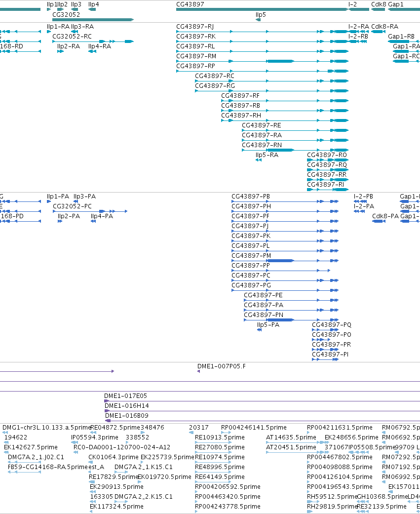The height and width of the screenshot is (514, 420).
Task: Select EST RC0-DA0001-120700-024-A12
Action: [x=122, y=447]
